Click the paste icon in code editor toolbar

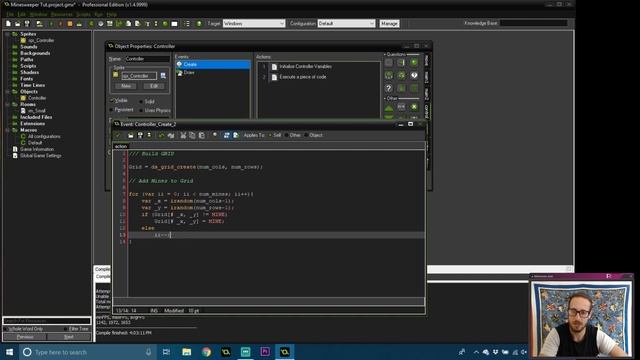click(x=202, y=135)
